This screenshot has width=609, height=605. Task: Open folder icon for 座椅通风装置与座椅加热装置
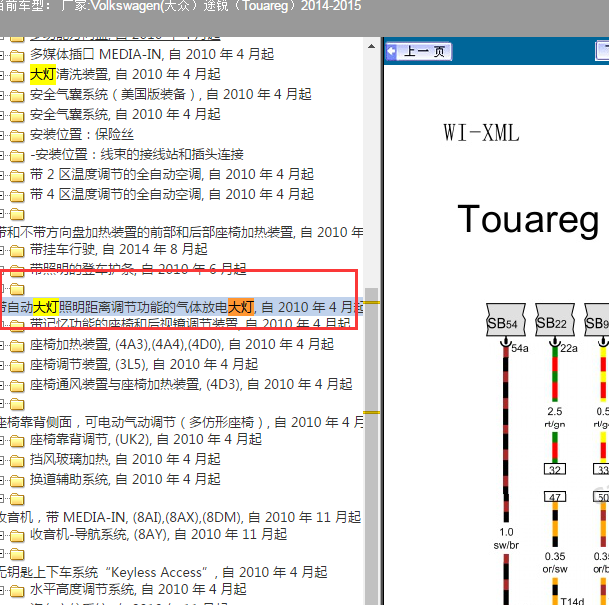point(17,386)
